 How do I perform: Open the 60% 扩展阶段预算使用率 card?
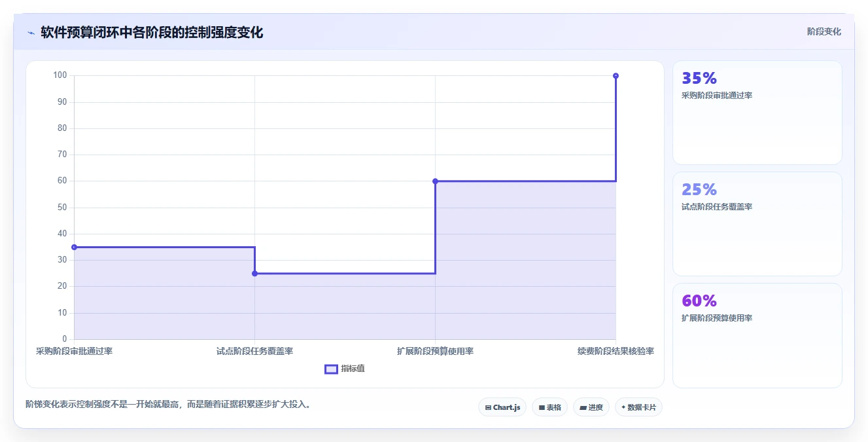coord(757,335)
